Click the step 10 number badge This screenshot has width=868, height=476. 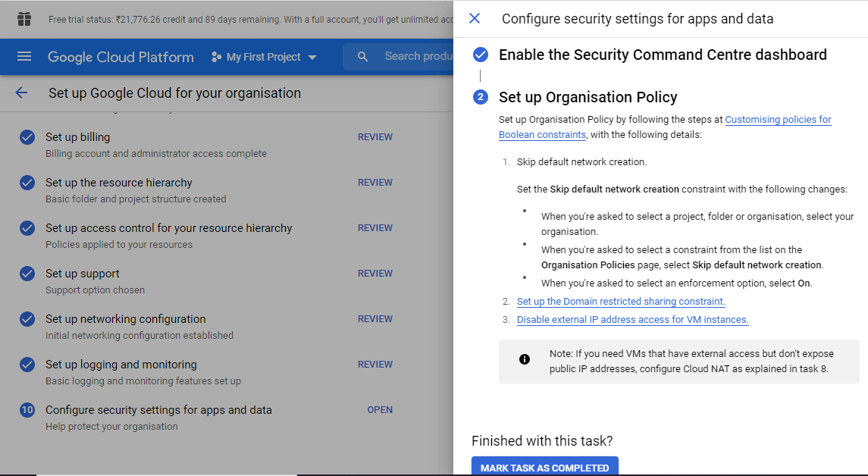27,409
